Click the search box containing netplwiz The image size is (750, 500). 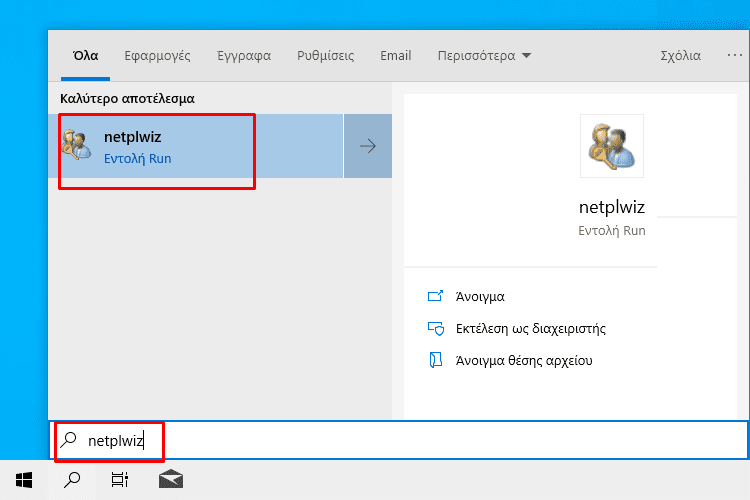[399, 440]
